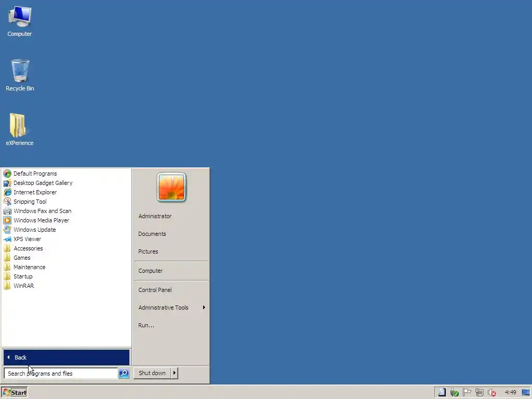Click the Accessories folder icon
The height and width of the screenshot is (399, 532).
7,248
